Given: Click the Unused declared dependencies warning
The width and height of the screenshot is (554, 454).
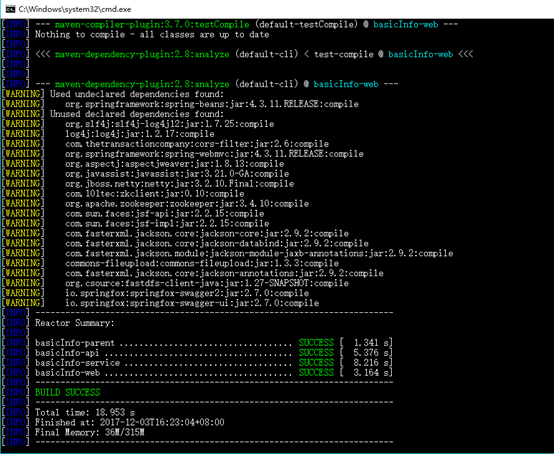Looking at the screenshot, I should point(137,114).
